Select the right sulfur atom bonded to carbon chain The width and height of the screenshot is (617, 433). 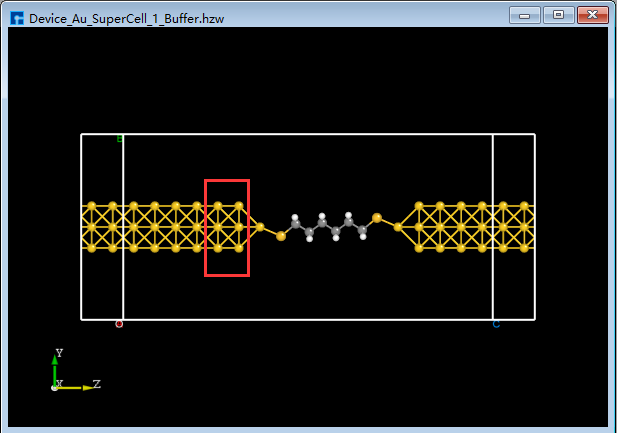click(x=377, y=218)
